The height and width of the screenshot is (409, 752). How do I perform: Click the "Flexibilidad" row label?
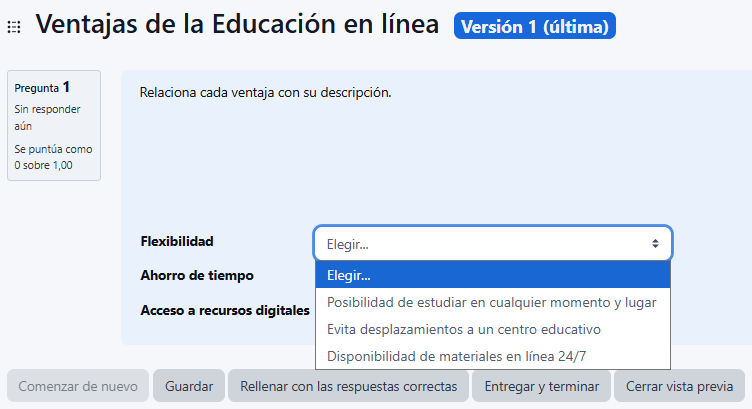pos(177,241)
